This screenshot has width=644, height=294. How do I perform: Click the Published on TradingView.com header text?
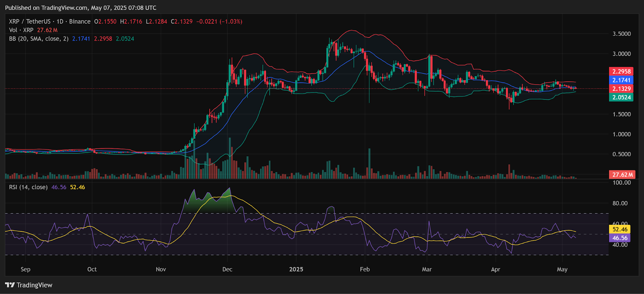(x=80, y=8)
